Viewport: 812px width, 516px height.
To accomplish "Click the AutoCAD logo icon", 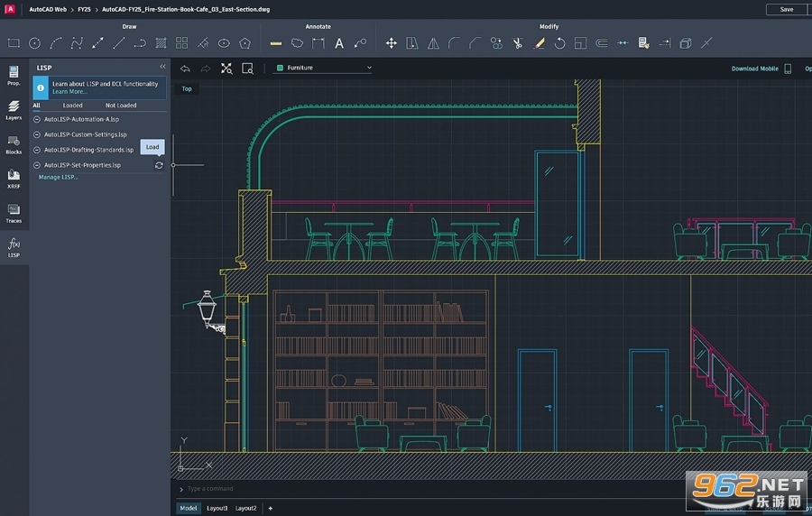I will point(10,9).
